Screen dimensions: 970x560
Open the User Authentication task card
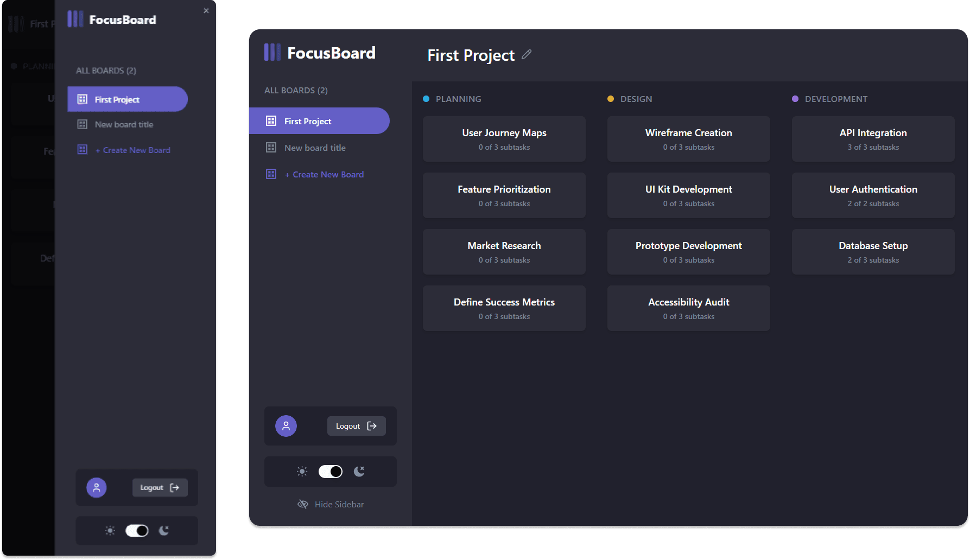tap(873, 195)
